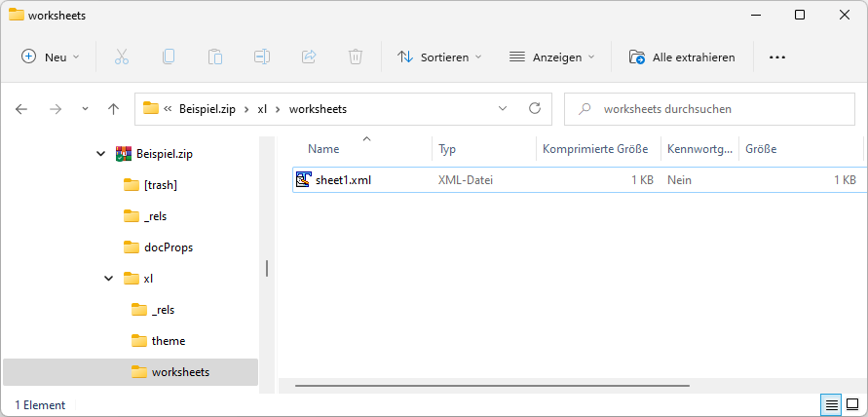Click the Delete trash bin icon

(356, 57)
